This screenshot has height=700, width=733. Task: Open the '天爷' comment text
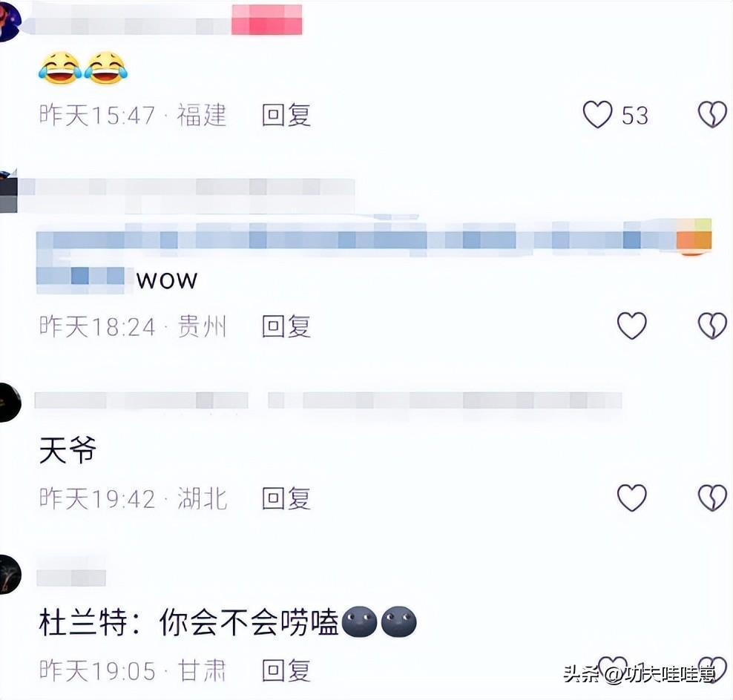click(68, 450)
